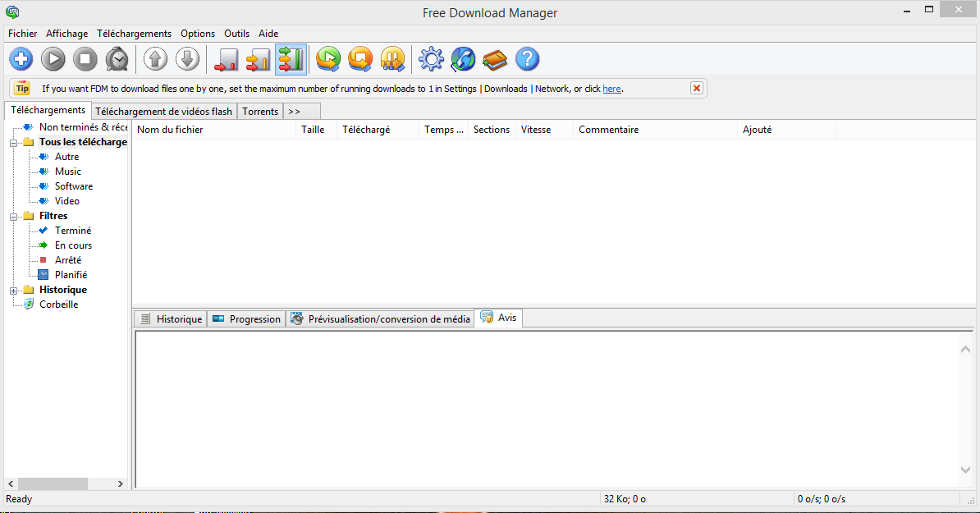The width and height of the screenshot is (980, 513).
Task: Stop selected downloads with the square icon
Action: [x=85, y=59]
